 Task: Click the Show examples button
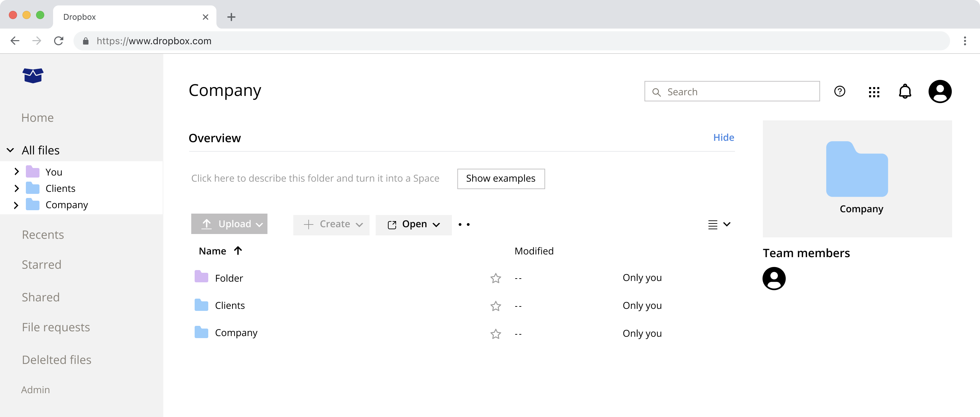click(501, 179)
